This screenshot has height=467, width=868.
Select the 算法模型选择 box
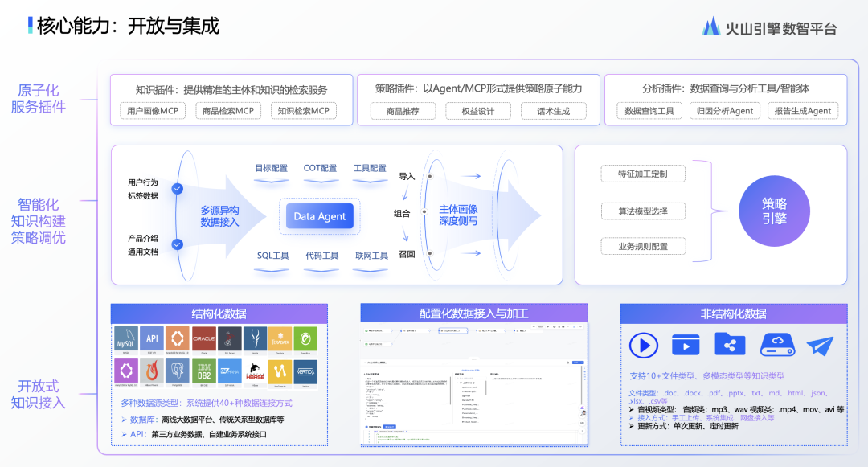click(643, 211)
